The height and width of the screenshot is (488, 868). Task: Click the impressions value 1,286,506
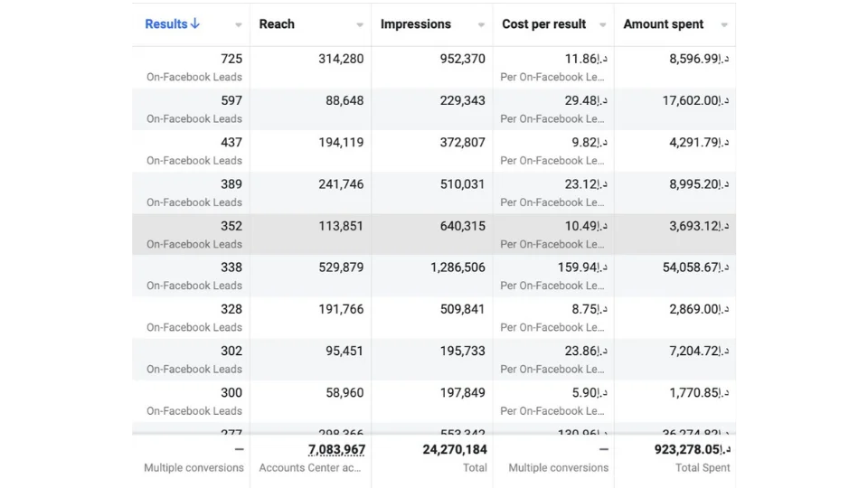point(458,267)
